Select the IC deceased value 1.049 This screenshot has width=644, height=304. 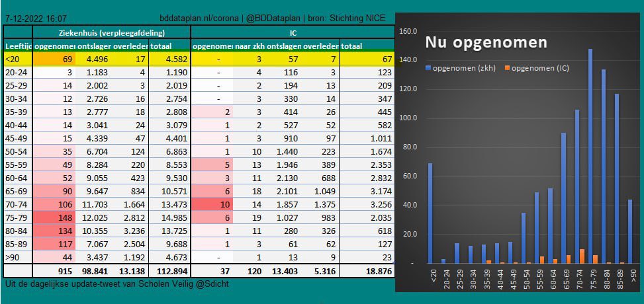point(325,191)
